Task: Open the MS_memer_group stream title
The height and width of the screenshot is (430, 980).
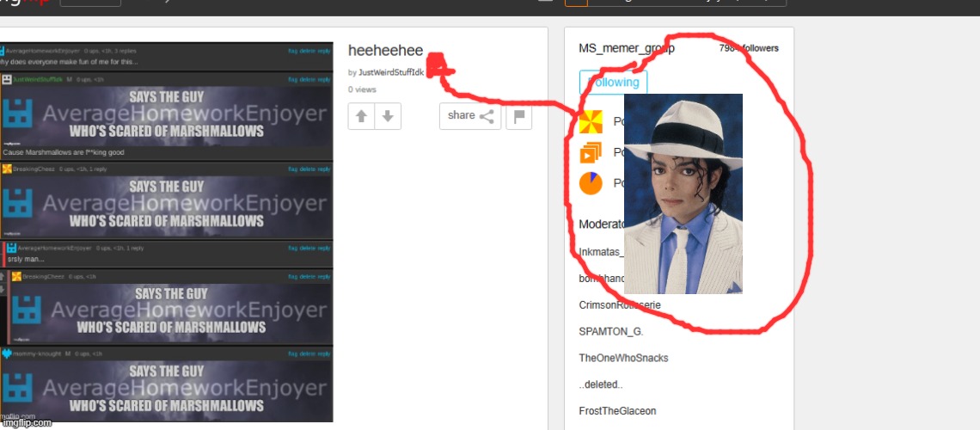Action: tap(626, 48)
